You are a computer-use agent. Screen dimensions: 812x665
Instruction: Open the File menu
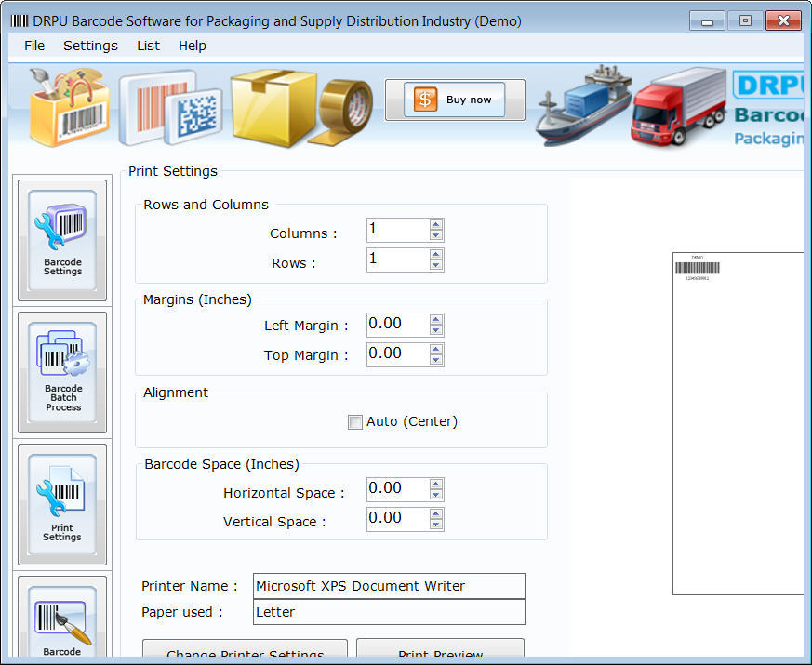(x=34, y=46)
